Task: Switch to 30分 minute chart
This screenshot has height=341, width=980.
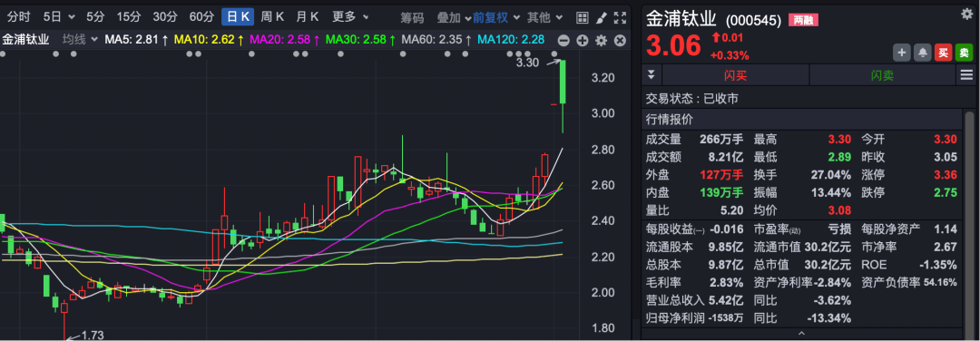Action: pyautogui.click(x=165, y=17)
